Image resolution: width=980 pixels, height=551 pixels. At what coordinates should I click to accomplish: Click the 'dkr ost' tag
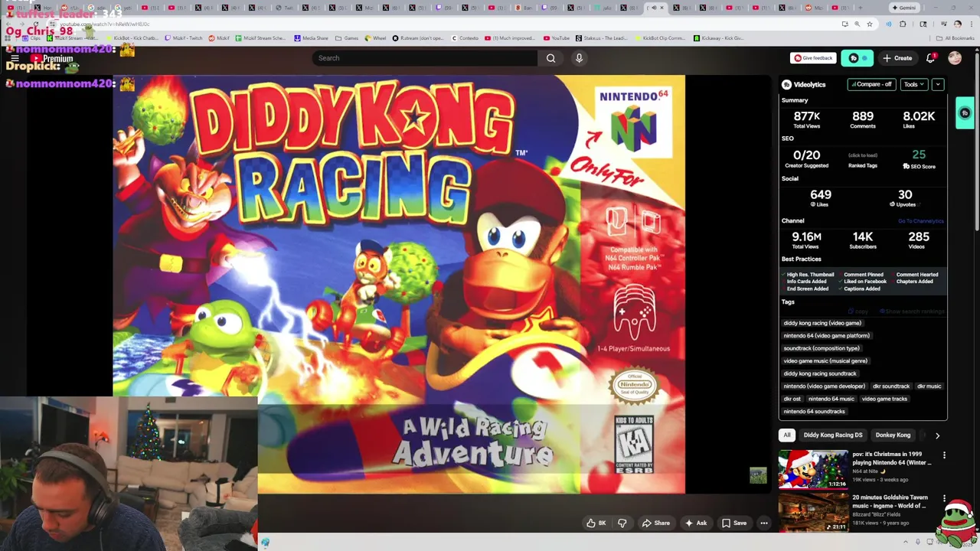tap(792, 399)
